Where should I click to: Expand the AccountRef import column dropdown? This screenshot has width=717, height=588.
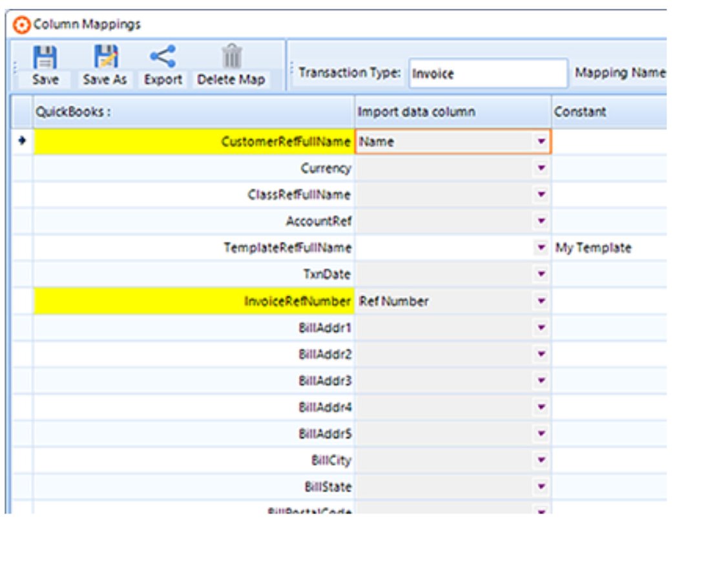pos(541,221)
